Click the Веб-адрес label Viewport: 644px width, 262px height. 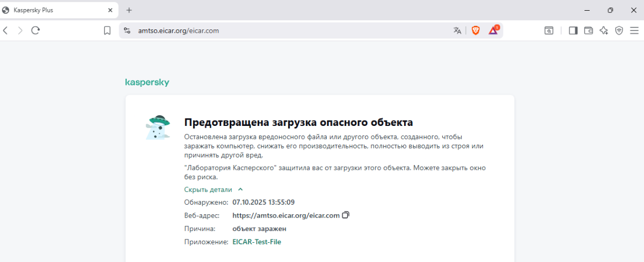(x=203, y=215)
